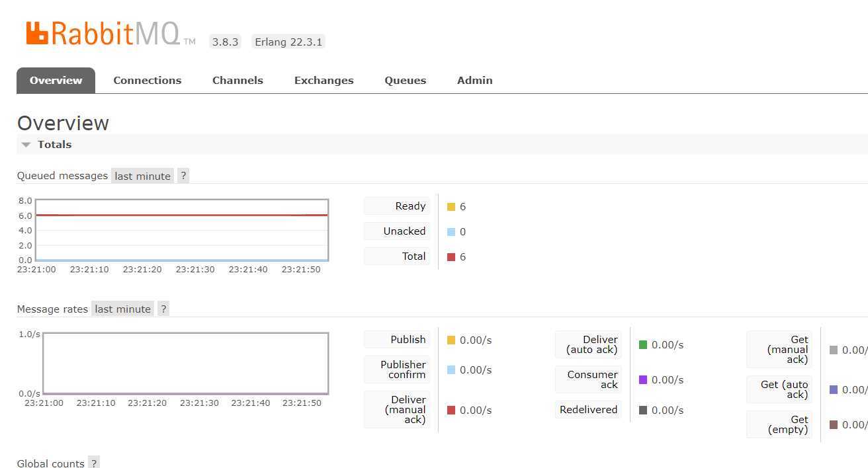Click the yellow Publish rate swatch
The width and height of the screenshot is (868, 468).
pyautogui.click(x=451, y=340)
